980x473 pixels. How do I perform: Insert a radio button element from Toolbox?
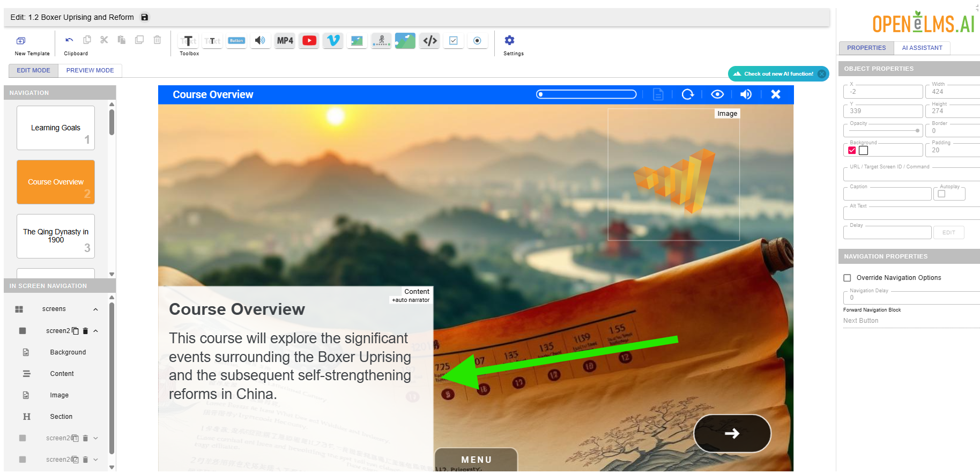click(477, 41)
